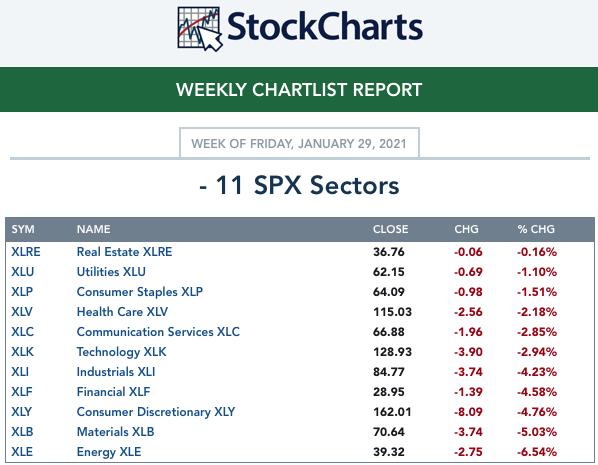Screen dimensions: 598x465
Task: Open Consumer Staples XLP link
Action: click(x=140, y=292)
